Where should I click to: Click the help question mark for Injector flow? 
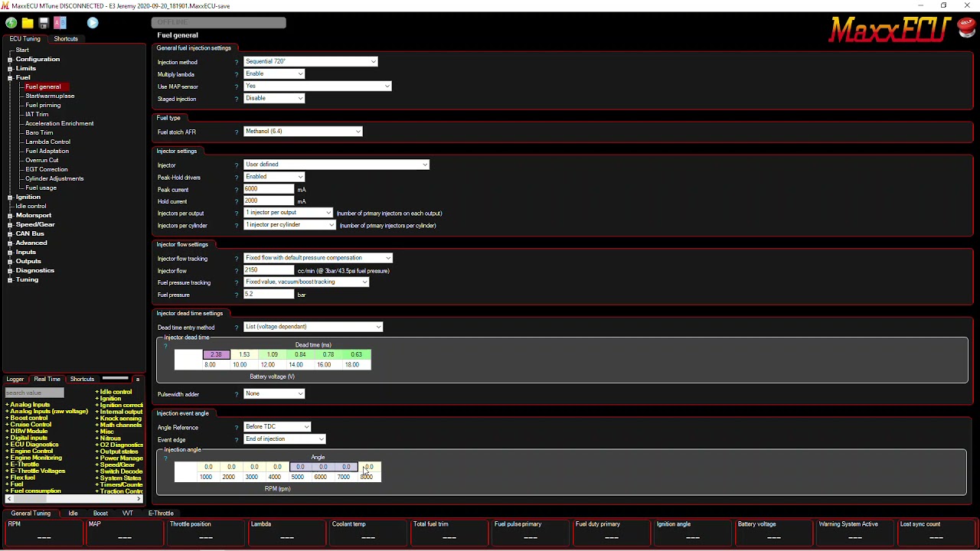(237, 270)
